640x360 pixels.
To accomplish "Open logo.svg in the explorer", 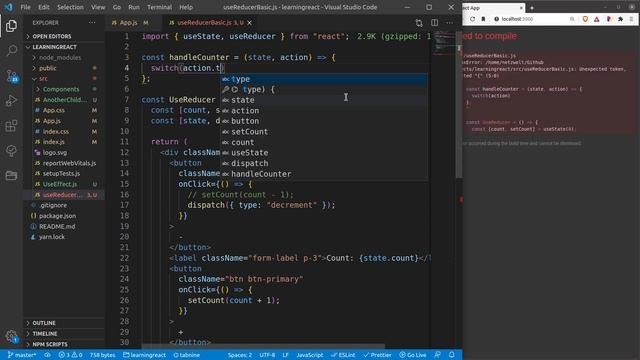I will pyautogui.click(x=55, y=153).
